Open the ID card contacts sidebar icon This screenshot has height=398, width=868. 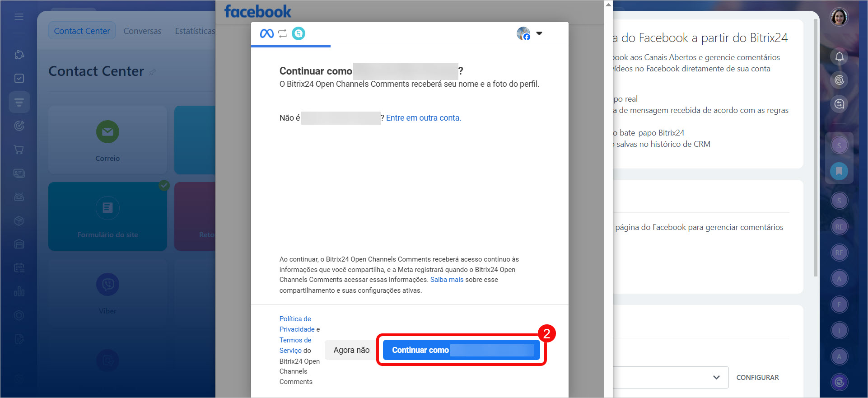19,173
